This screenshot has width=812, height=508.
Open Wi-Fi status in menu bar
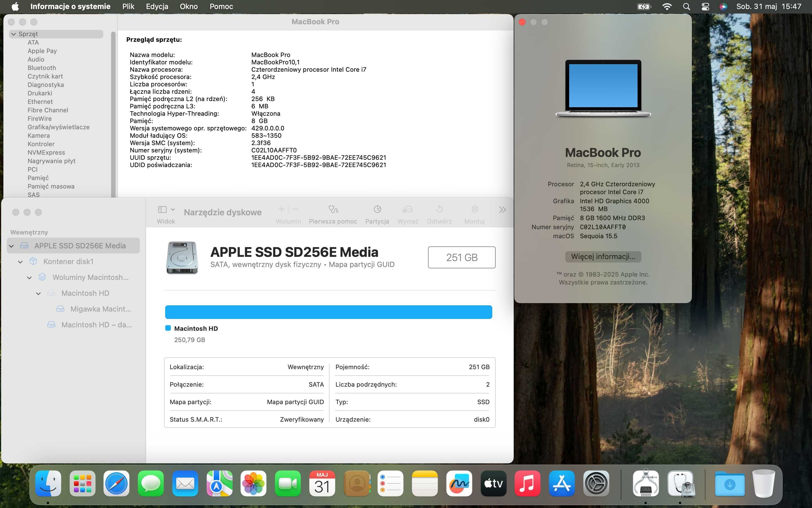(667, 6)
